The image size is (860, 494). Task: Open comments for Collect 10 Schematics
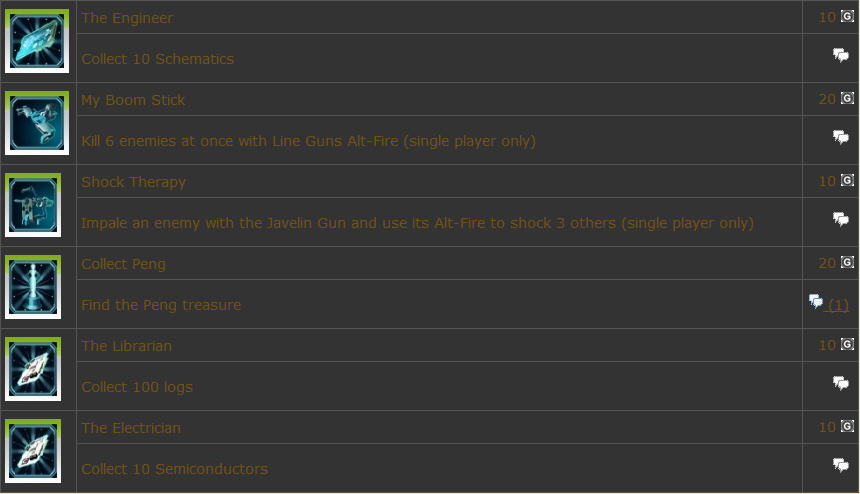[840, 55]
